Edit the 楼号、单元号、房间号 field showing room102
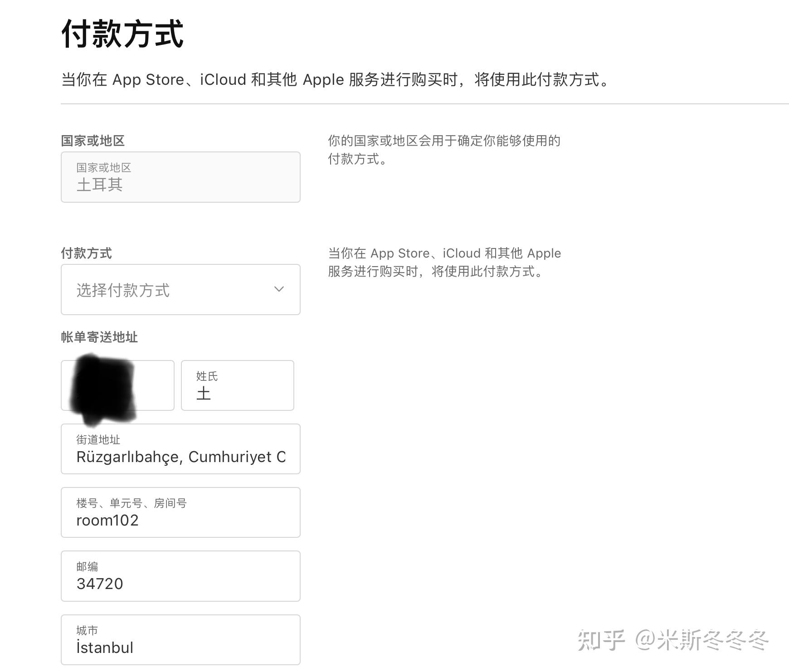789x672 pixels. (180, 512)
